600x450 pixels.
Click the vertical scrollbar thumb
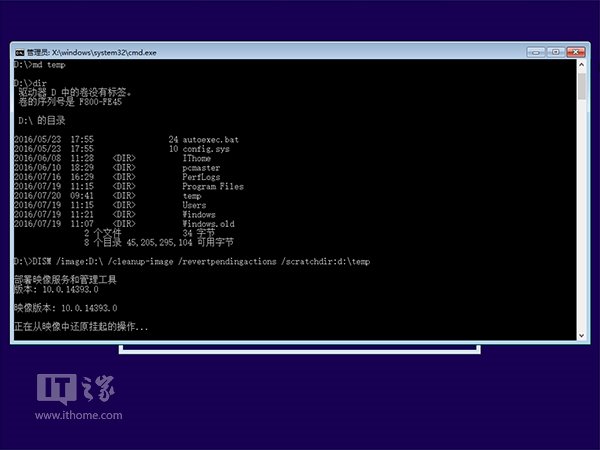581,86
